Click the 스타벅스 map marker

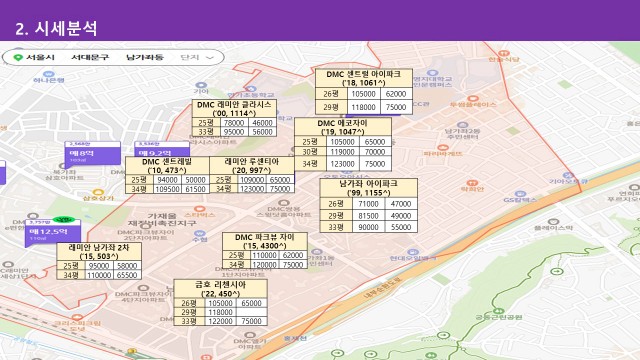tap(199, 209)
